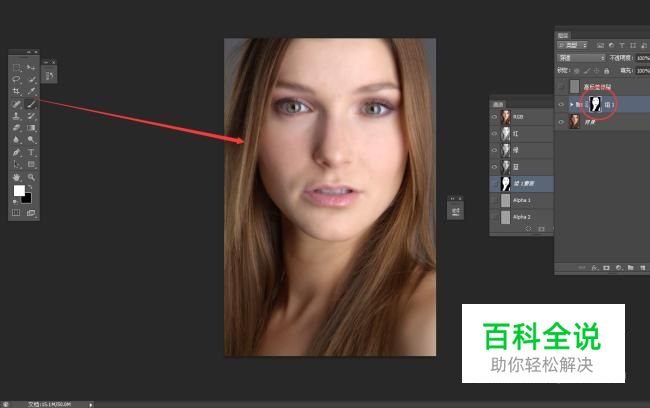Screen dimensions: 650x408
Task: Select the Layers panel tab
Action: click(x=563, y=35)
